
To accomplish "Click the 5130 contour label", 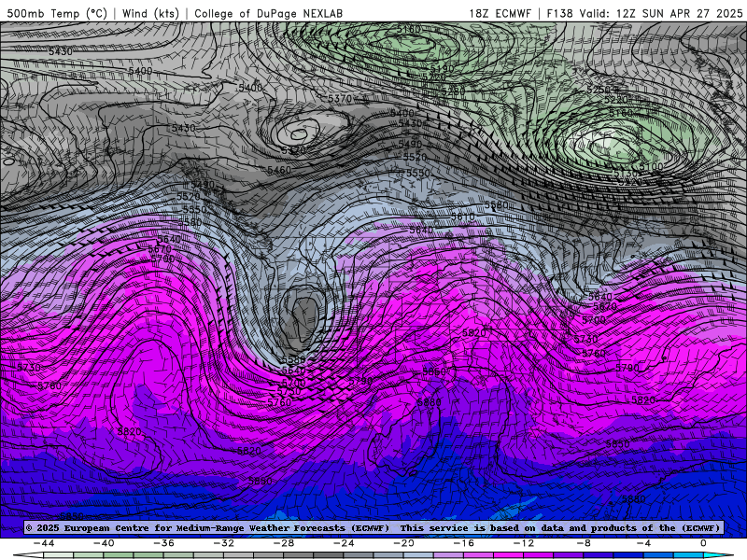I will click(626, 174).
